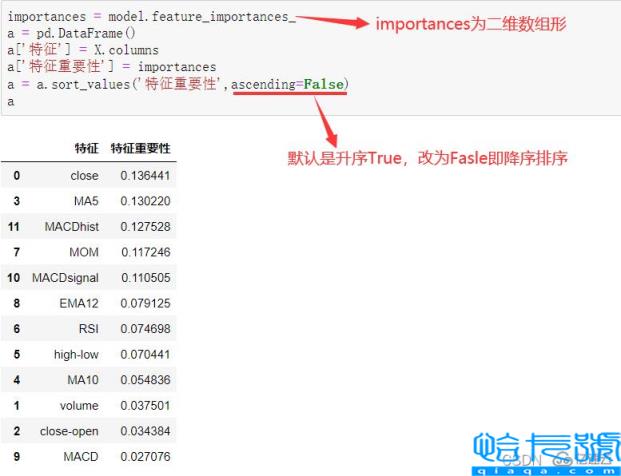621x476 pixels.
Task: Click the code cell input area
Action: pyautogui.click(x=310, y=59)
